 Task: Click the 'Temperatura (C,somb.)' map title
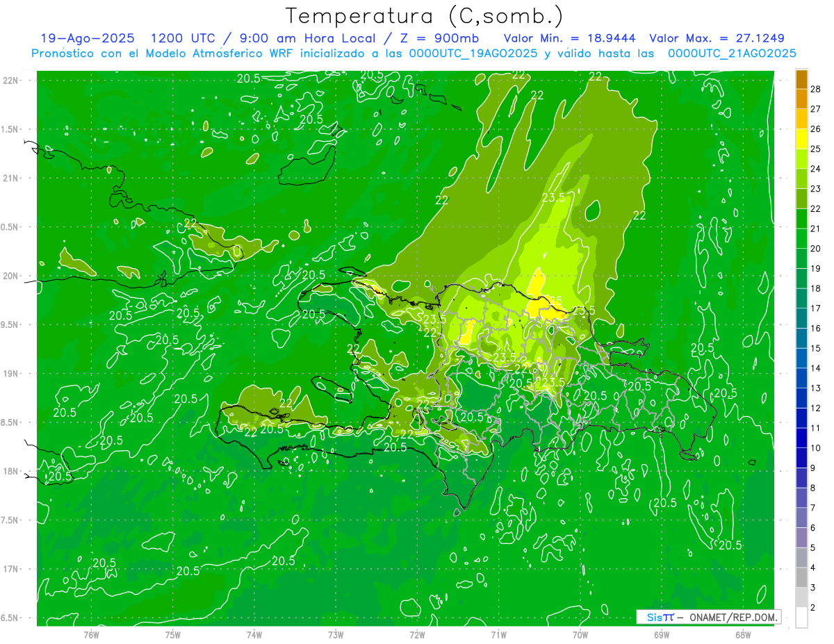425,16
